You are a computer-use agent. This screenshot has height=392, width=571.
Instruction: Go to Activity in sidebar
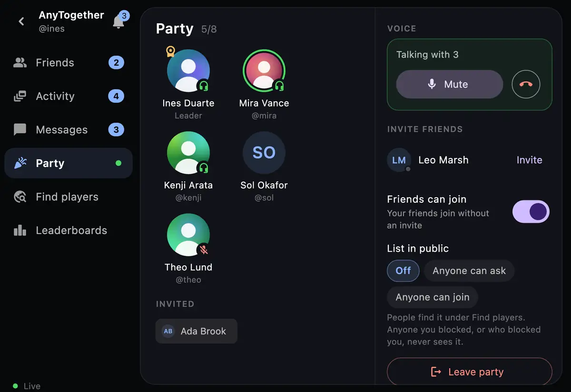point(69,96)
